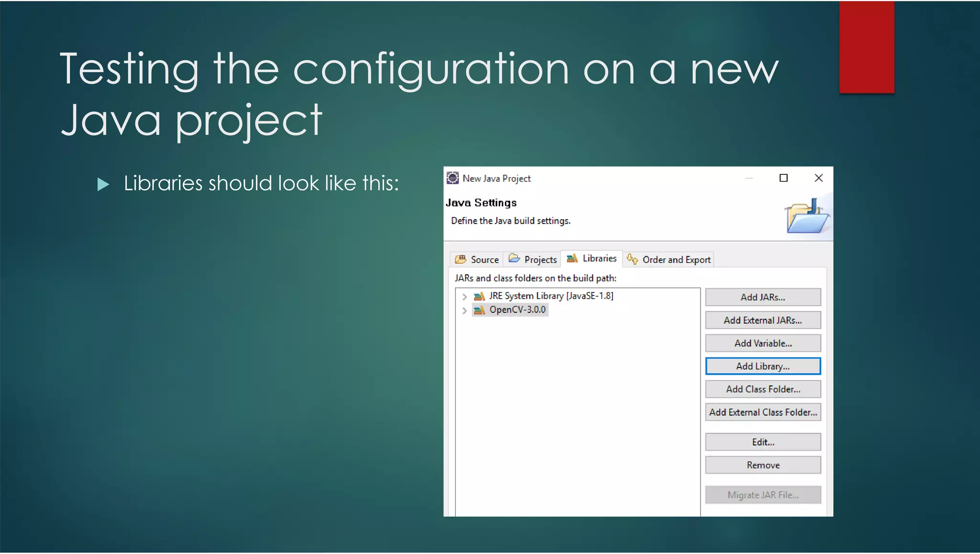Screen dimensions: 980x554
Task: Click the Java Settings folder wizard icon
Action: point(807,218)
